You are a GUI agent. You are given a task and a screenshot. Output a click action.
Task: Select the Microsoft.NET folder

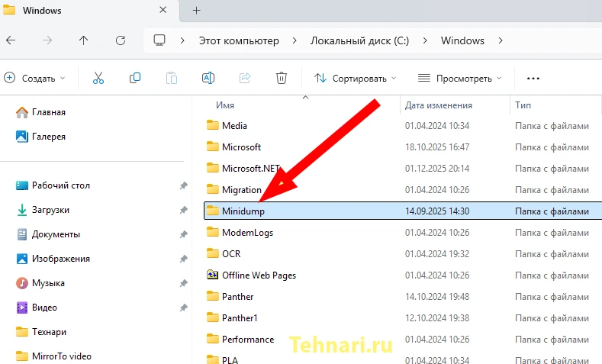click(x=251, y=169)
